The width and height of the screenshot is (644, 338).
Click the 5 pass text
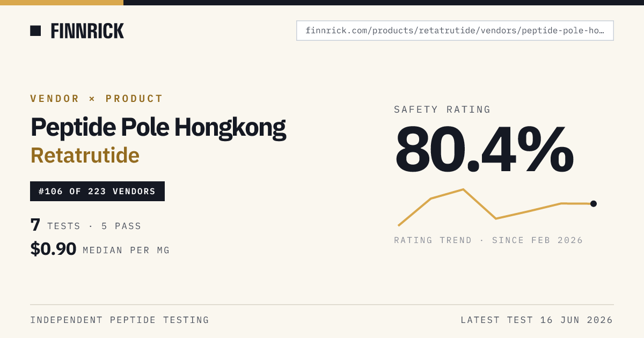pos(121,226)
